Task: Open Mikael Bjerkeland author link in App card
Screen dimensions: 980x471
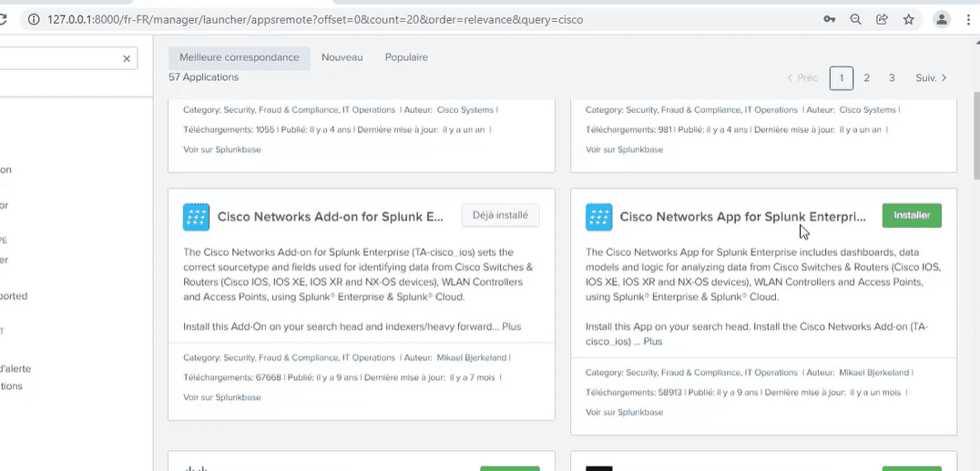Action: click(874, 373)
